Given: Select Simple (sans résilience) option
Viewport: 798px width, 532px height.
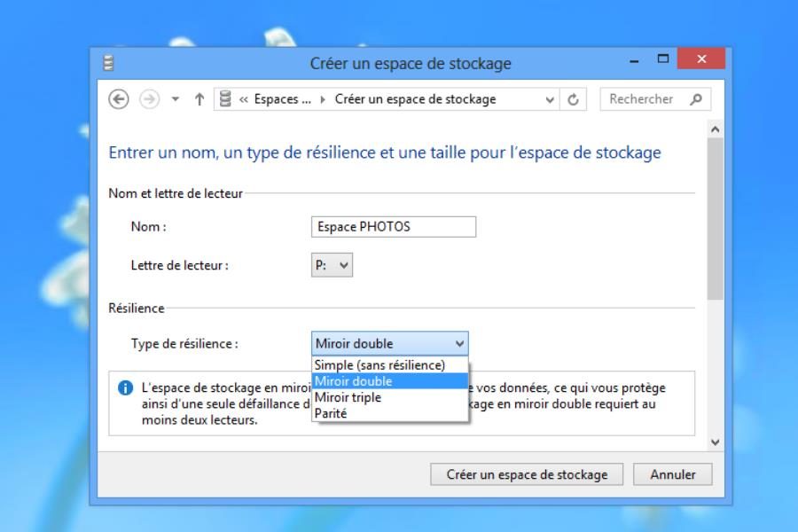Looking at the screenshot, I should click(x=379, y=365).
